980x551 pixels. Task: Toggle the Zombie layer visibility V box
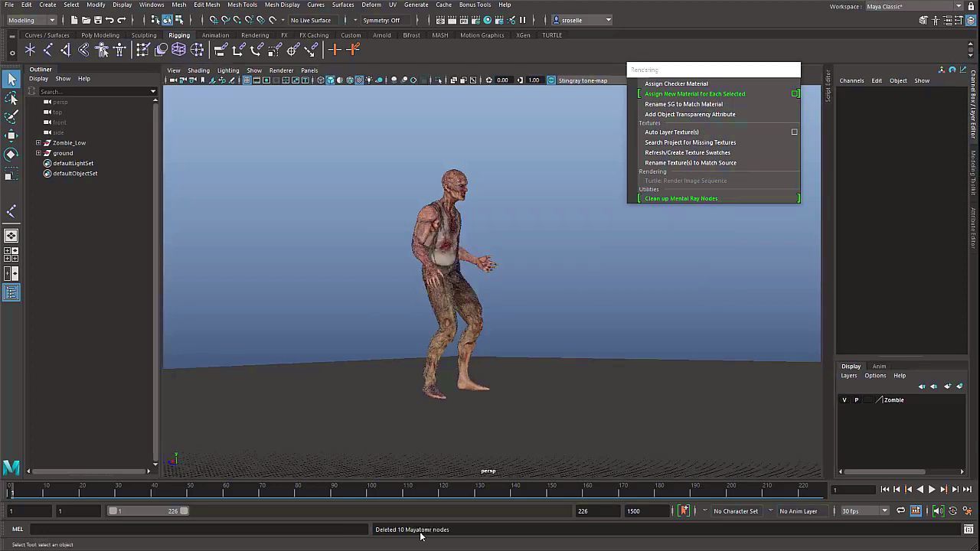pyautogui.click(x=844, y=400)
